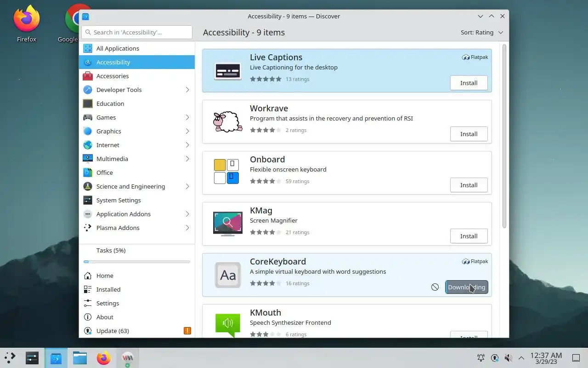This screenshot has height=368, width=588.
Task: Expand the hidden system tray icons
Action: (521, 358)
